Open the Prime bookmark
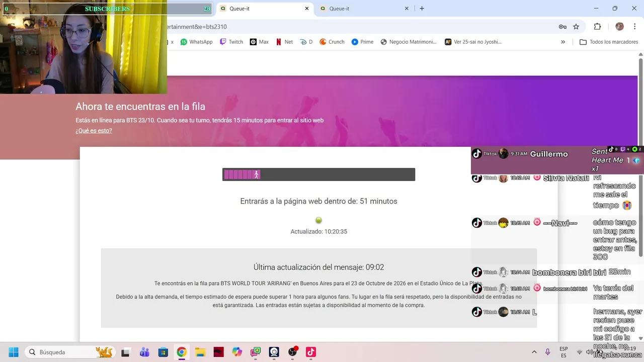The height and width of the screenshot is (362, 644). 362,42
